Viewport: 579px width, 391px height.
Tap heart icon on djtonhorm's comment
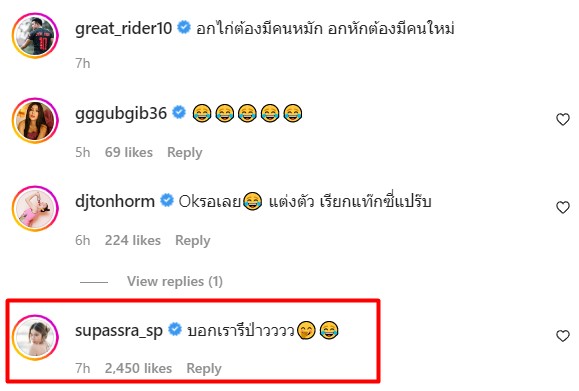click(x=563, y=207)
